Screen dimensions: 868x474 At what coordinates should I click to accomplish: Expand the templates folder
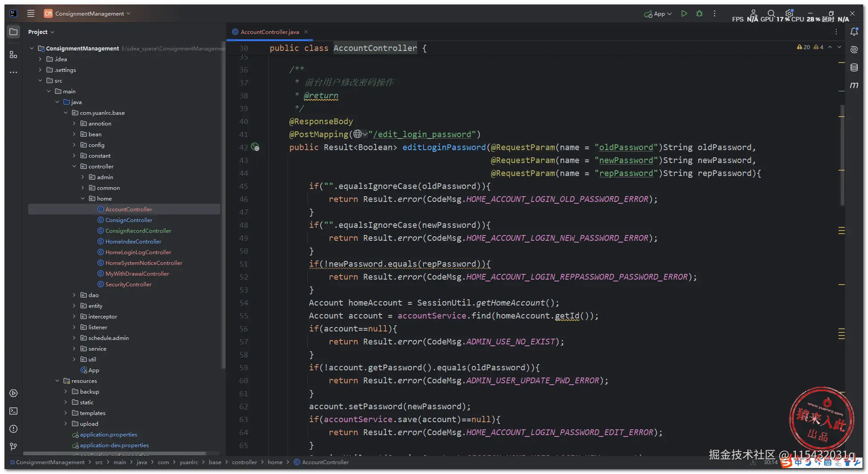[66, 413]
